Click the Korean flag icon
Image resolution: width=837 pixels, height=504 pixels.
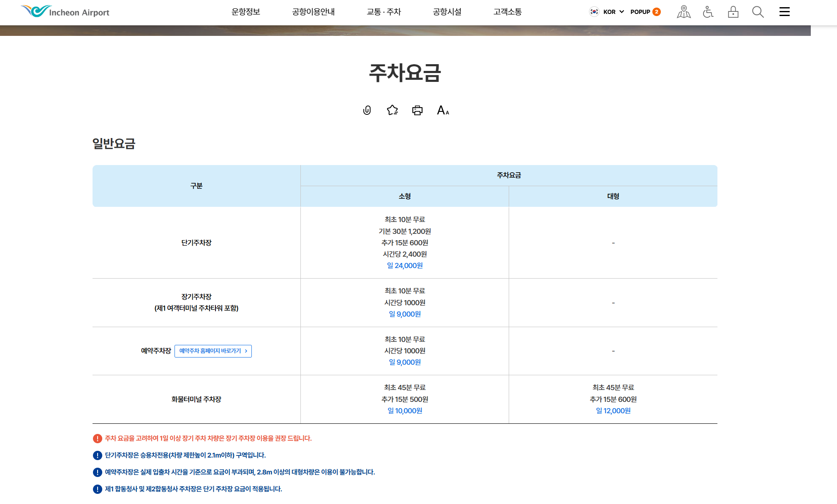pos(594,12)
